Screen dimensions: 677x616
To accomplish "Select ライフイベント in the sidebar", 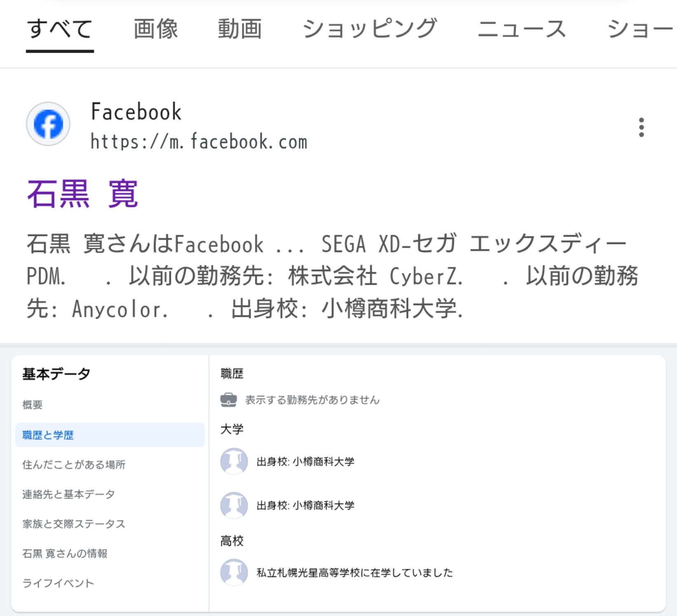I will [58, 583].
